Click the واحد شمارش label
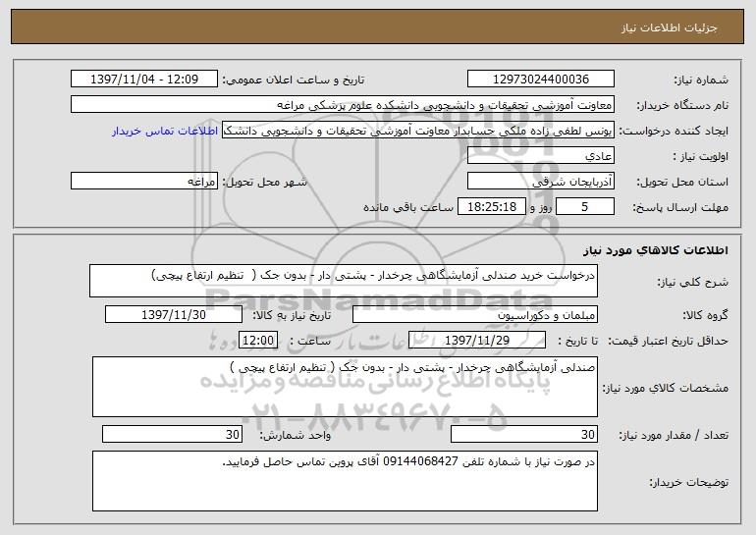The width and height of the screenshot is (756, 535). [x=296, y=436]
